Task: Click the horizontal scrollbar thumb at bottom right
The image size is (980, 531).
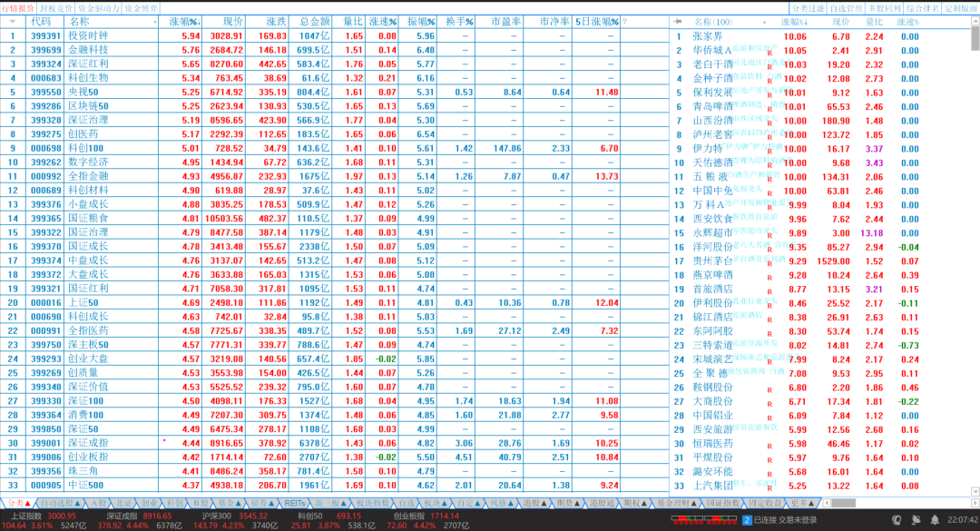Action: (x=843, y=503)
